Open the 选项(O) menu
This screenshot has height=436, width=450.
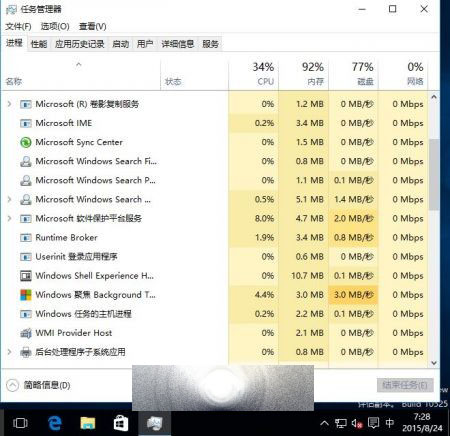pyautogui.click(x=55, y=26)
